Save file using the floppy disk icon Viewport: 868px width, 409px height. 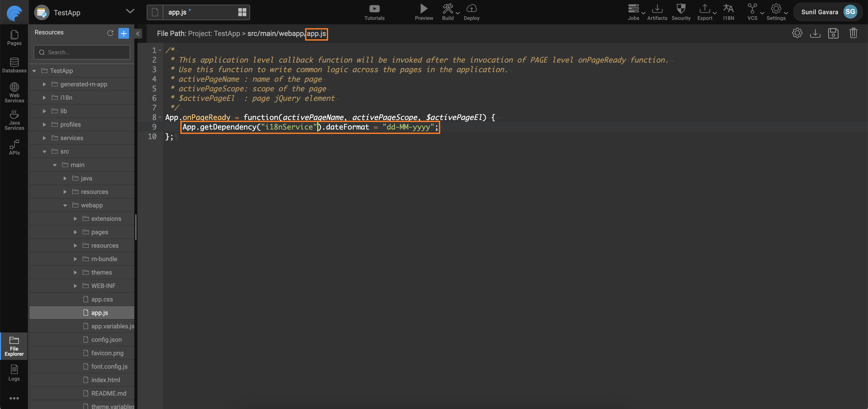pos(833,33)
